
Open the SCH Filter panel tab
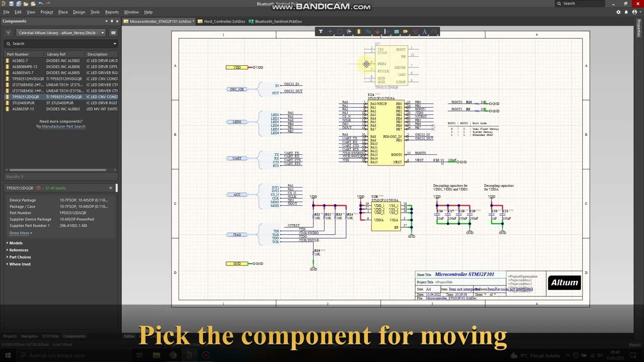pos(50,336)
